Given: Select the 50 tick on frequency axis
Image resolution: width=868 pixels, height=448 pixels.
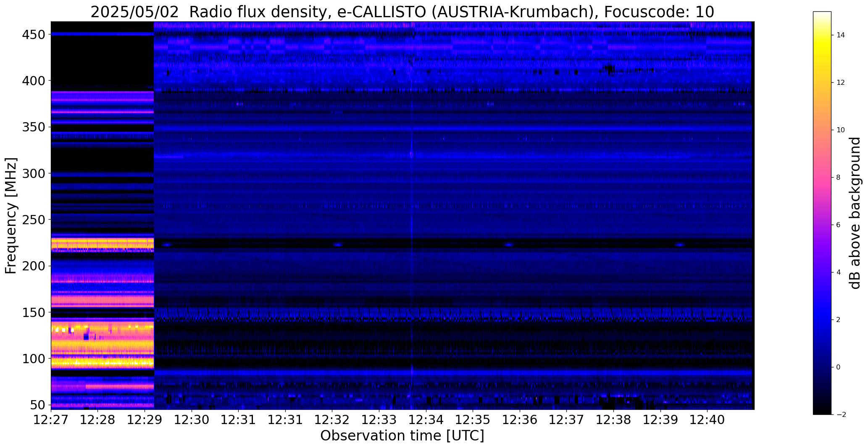Looking at the screenshot, I should click(x=37, y=405).
